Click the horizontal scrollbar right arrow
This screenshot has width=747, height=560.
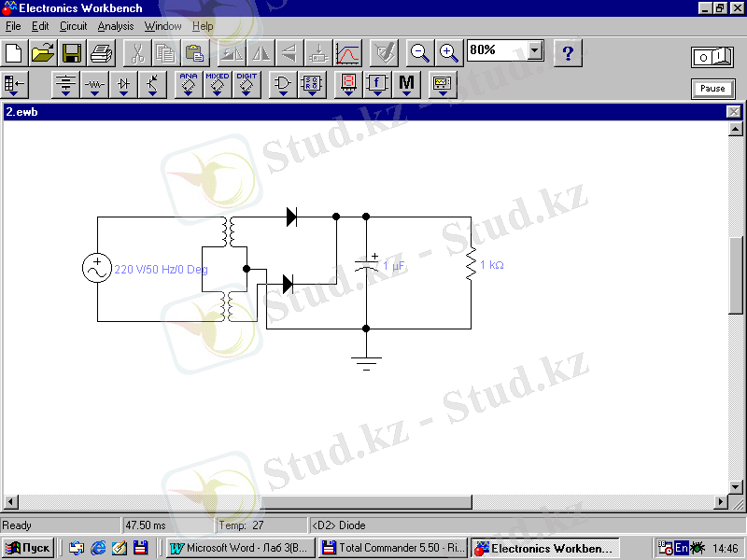point(721,501)
